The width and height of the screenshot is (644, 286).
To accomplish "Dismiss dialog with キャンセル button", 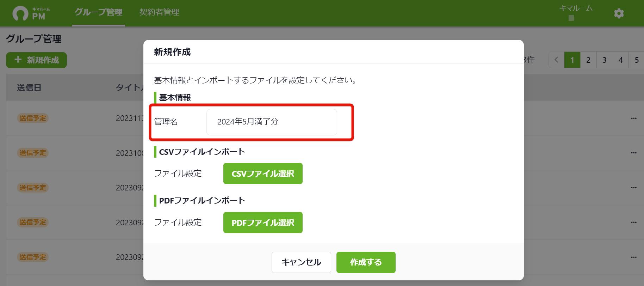I will click(x=301, y=262).
